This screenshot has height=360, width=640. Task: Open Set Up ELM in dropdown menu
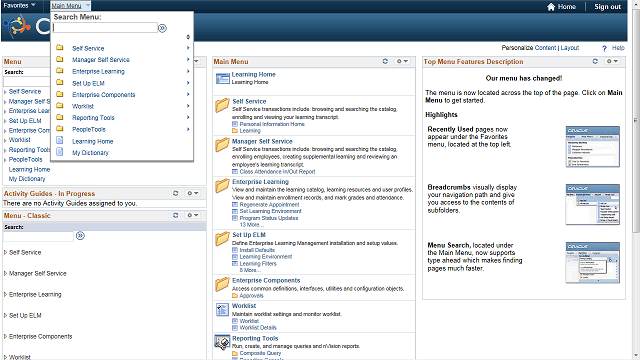click(x=88, y=83)
